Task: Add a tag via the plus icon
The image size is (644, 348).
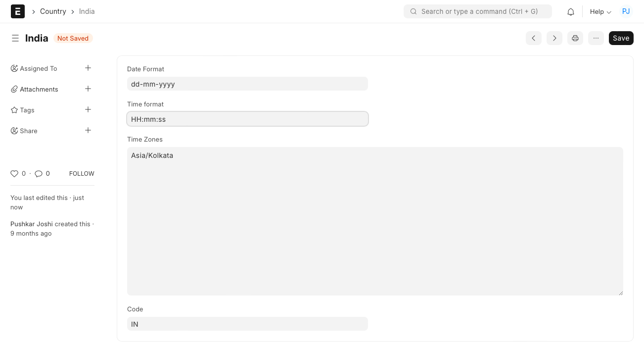Action: click(88, 109)
